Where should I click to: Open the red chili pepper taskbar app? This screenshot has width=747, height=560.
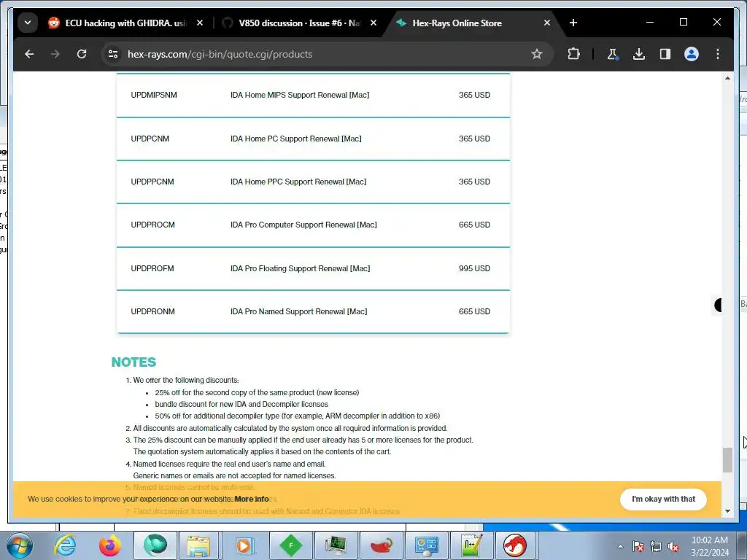382,545
